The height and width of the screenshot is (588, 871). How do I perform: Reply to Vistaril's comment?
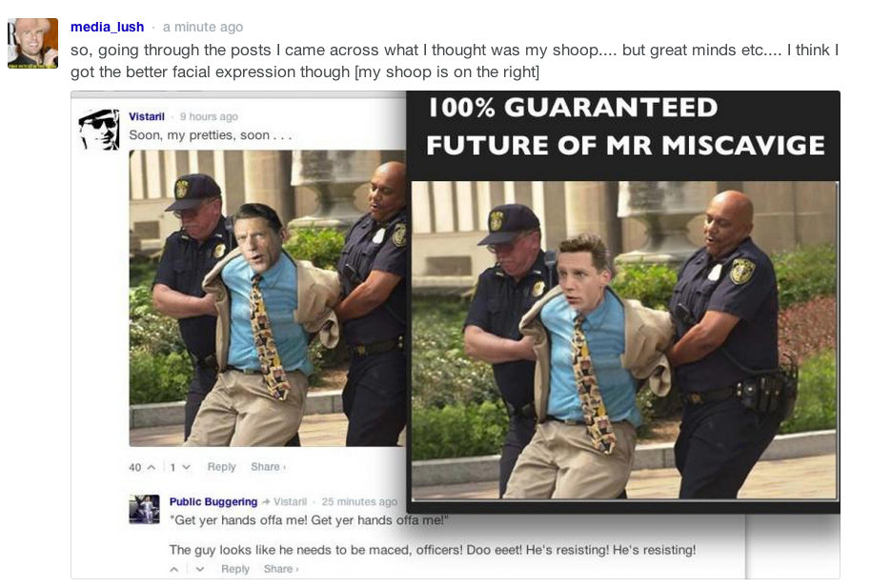222,467
